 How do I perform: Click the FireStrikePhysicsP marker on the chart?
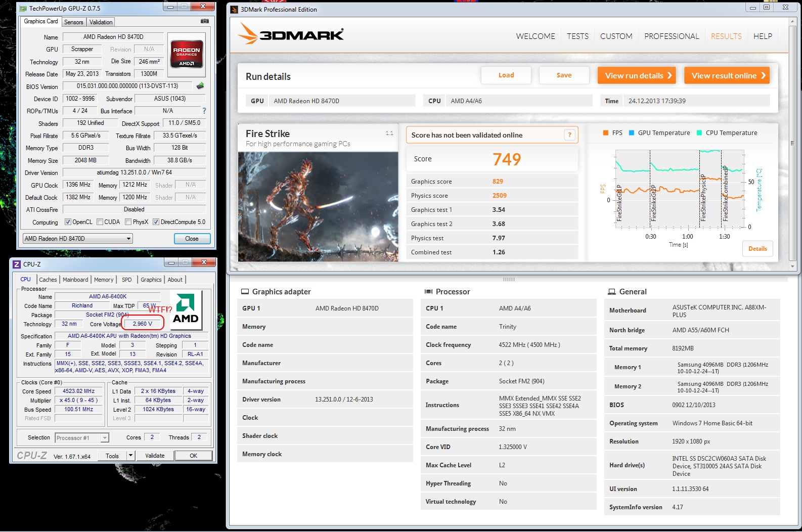(x=703, y=198)
